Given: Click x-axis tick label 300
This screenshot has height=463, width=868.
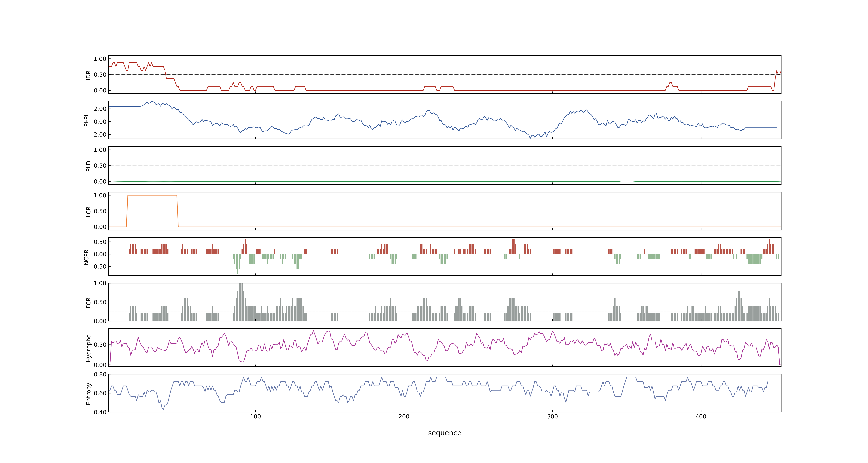Looking at the screenshot, I should [552, 416].
